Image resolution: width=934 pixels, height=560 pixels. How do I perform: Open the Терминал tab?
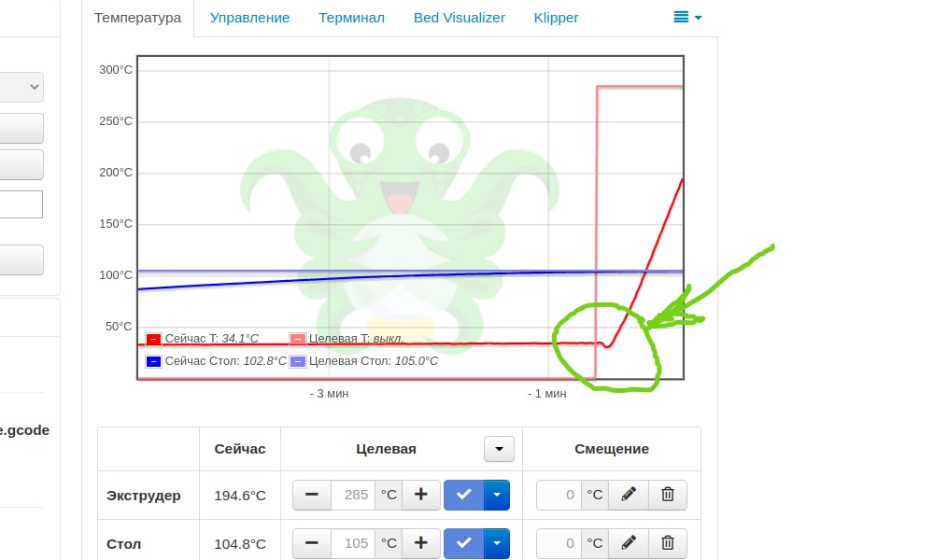pyautogui.click(x=351, y=18)
